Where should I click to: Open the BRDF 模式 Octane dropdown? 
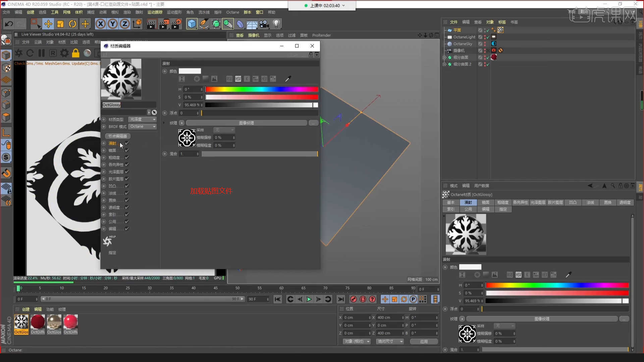coord(143,126)
